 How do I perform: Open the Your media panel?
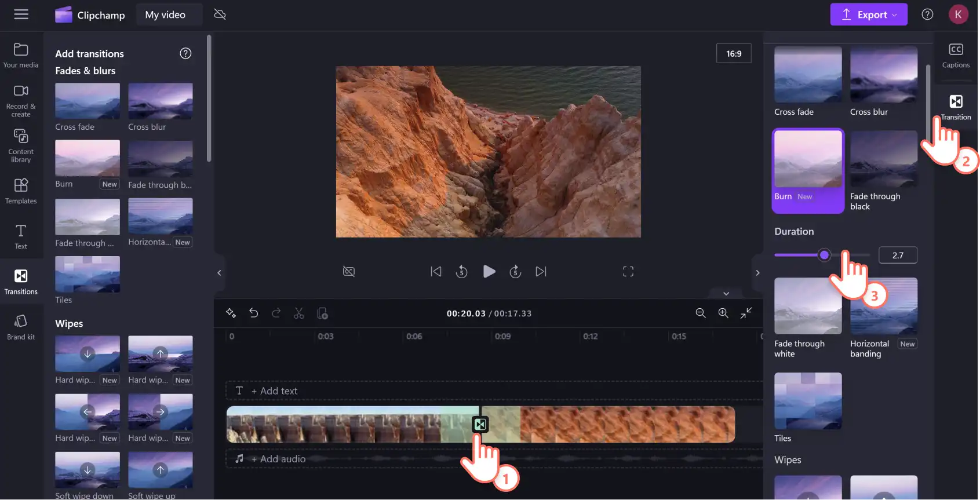(21, 56)
